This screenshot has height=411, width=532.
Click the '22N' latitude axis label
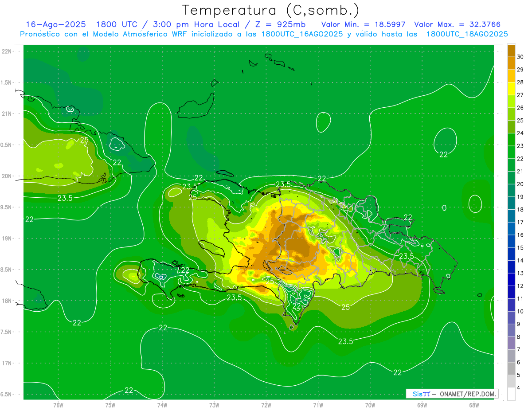click(7, 51)
